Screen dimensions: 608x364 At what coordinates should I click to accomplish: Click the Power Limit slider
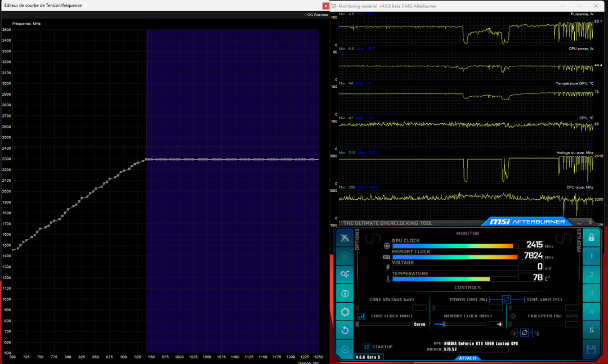(x=459, y=308)
